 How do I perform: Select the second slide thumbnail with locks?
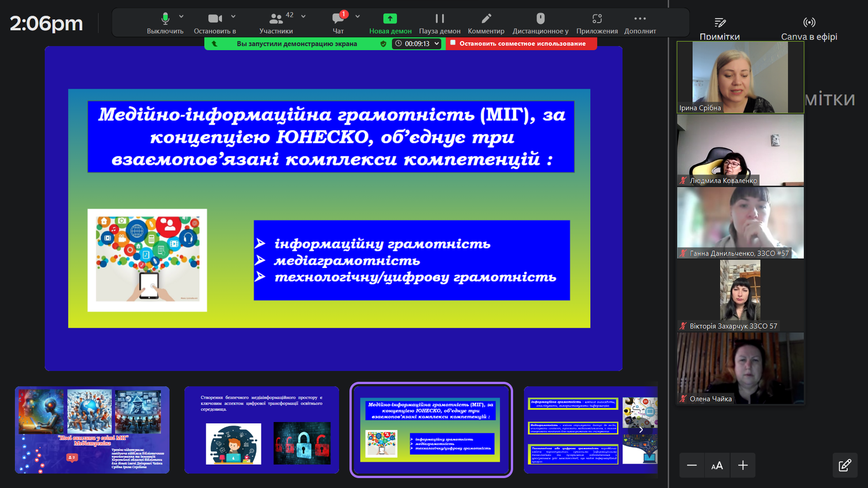[x=261, y=430]
